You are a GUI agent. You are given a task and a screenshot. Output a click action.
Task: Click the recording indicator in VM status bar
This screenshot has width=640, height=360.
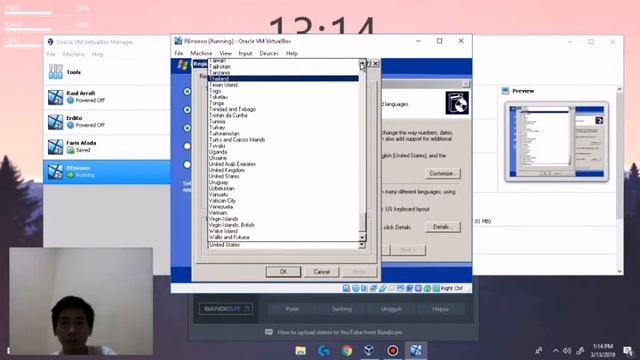[409, 288]
